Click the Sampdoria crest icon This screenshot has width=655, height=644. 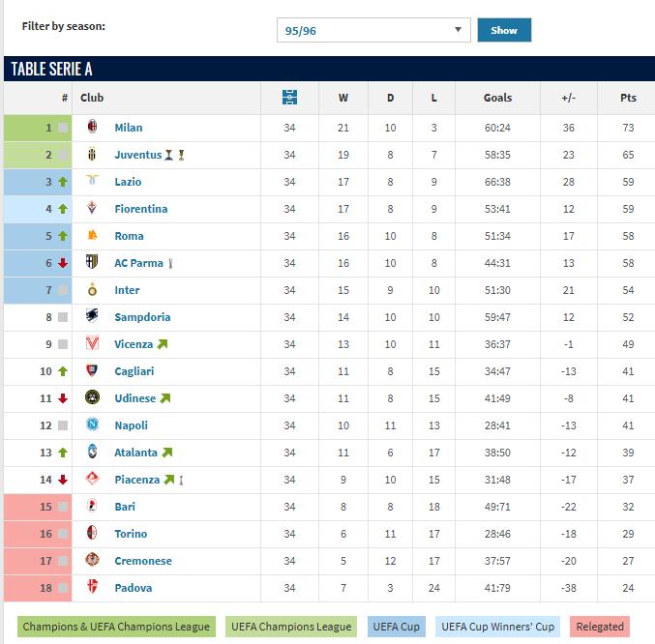[x=93, y=317]
